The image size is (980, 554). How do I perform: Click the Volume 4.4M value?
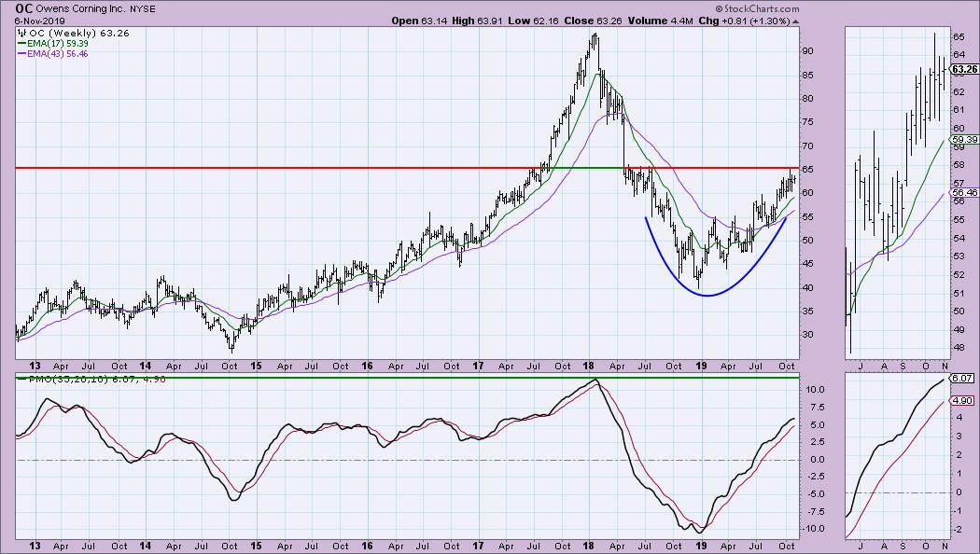(661, 21)
